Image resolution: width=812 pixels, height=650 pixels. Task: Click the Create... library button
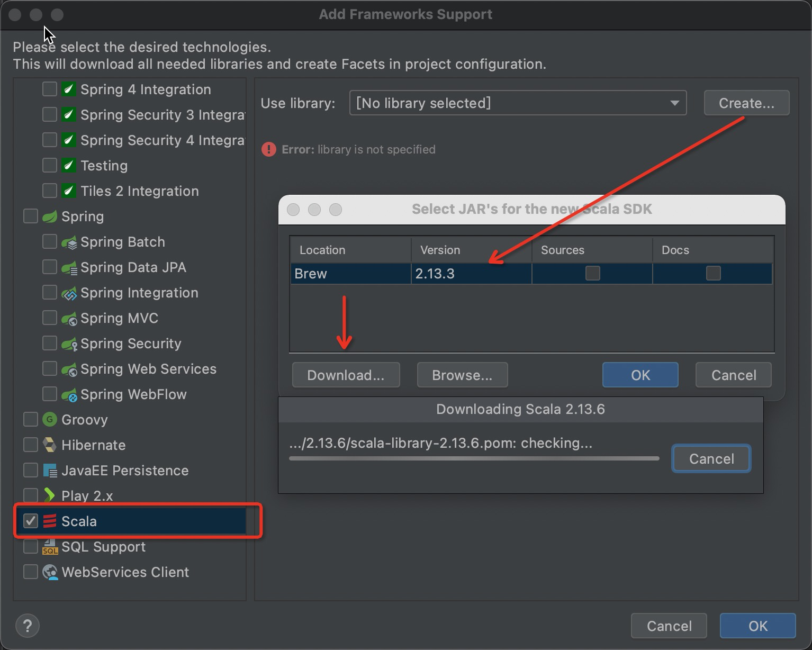pyautogui.click(x=746, y=103)
